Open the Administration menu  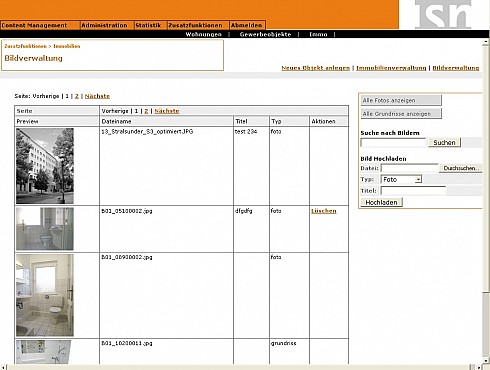point(107,25)
